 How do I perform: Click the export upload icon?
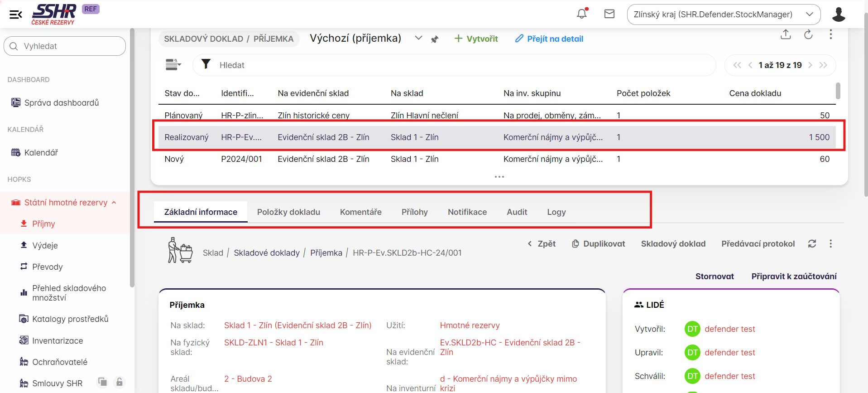786,34
